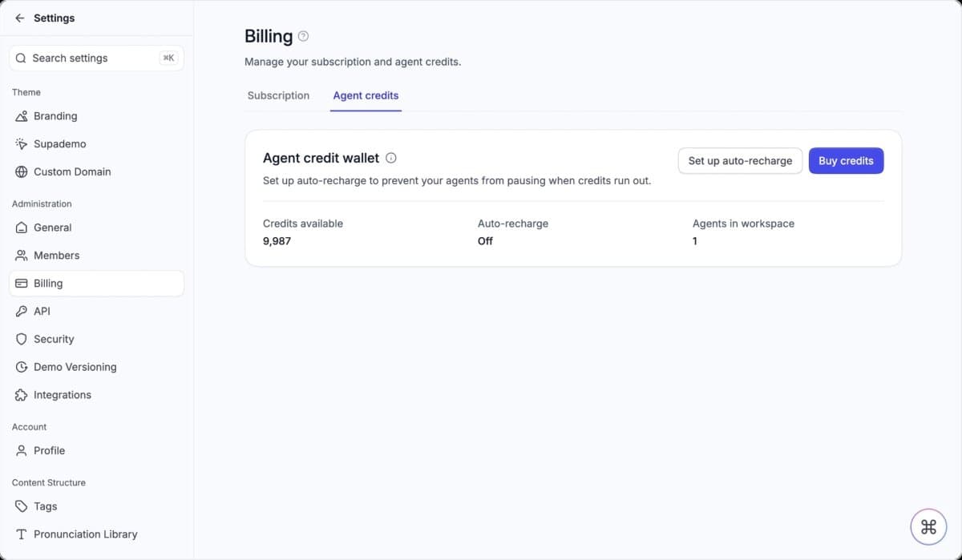
Task: Go to Custom Domain settings
Action: point(96,171)
